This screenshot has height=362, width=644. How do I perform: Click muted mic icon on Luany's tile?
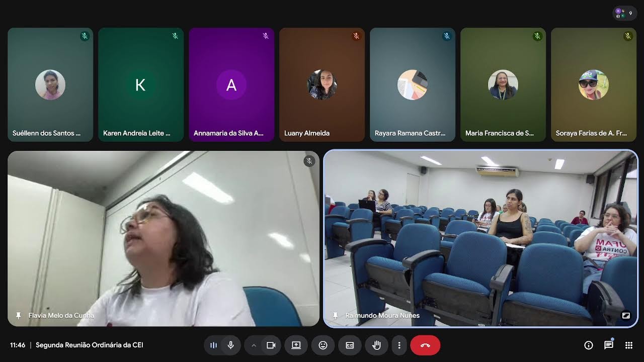click(356, 36)
